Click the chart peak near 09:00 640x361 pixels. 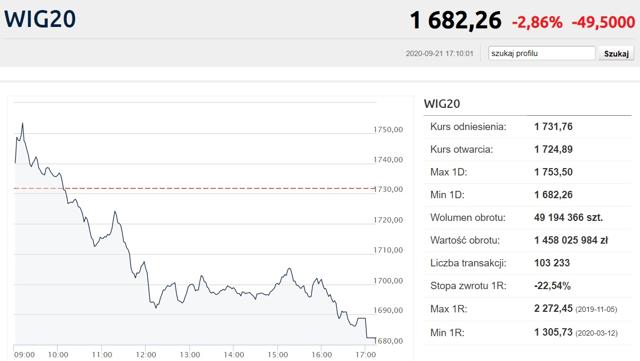coord(22,123)
